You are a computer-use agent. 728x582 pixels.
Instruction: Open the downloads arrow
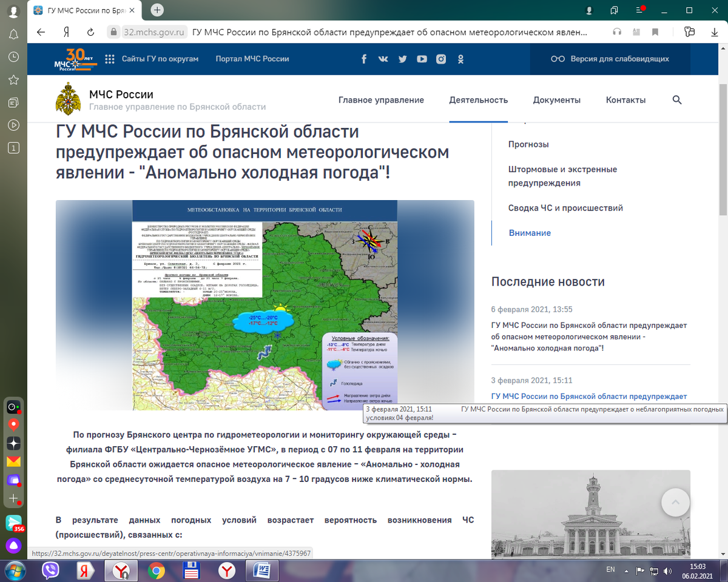click(x=715, y=32)
